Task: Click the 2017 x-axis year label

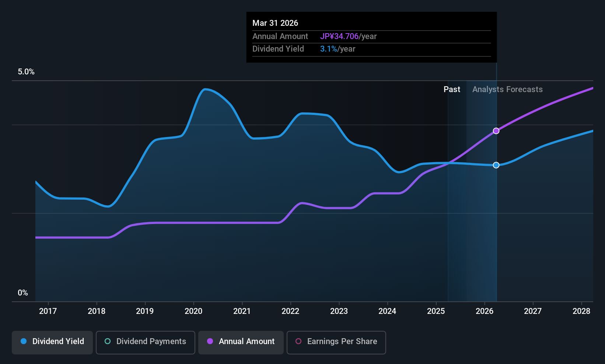Action: pos(48,311)
